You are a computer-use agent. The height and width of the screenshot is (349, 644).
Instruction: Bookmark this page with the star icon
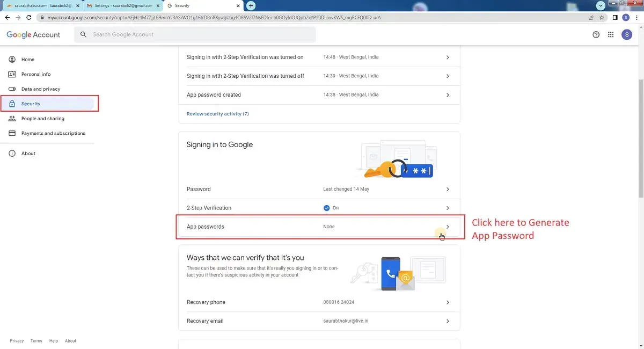pyautogui.click(x=602, y=17)
